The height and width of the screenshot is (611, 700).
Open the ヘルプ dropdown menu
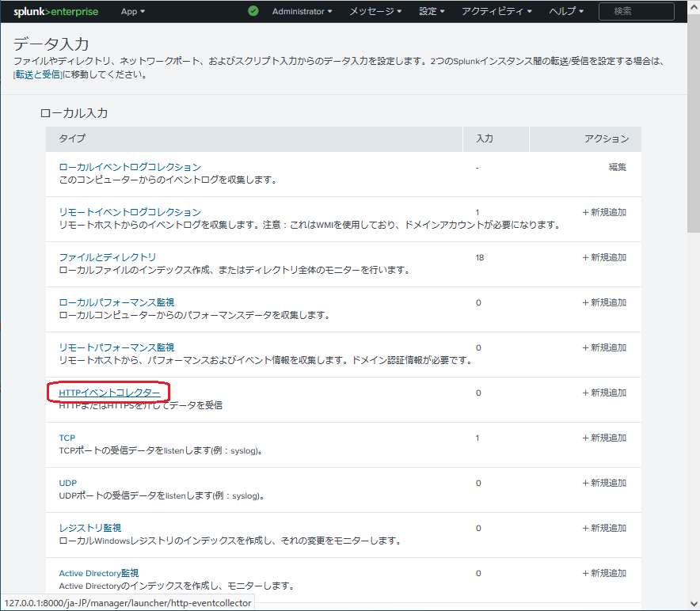(566, 12)
